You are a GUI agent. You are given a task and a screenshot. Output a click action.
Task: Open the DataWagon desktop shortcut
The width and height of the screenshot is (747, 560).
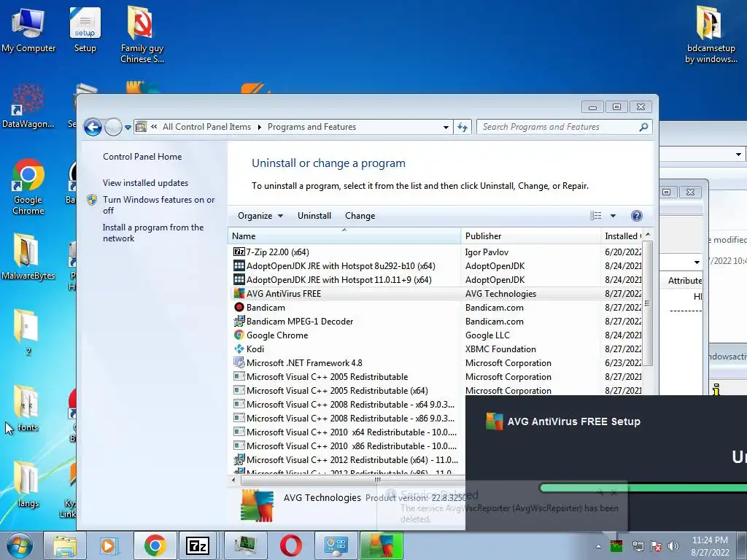tap(28, 106)
